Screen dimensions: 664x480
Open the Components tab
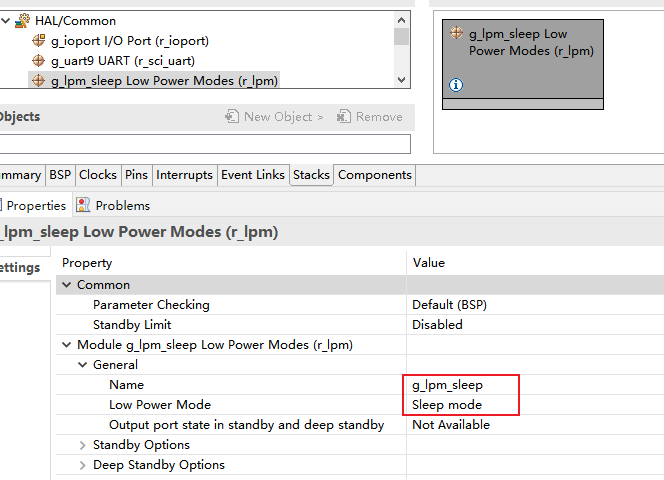coord(374,175)
